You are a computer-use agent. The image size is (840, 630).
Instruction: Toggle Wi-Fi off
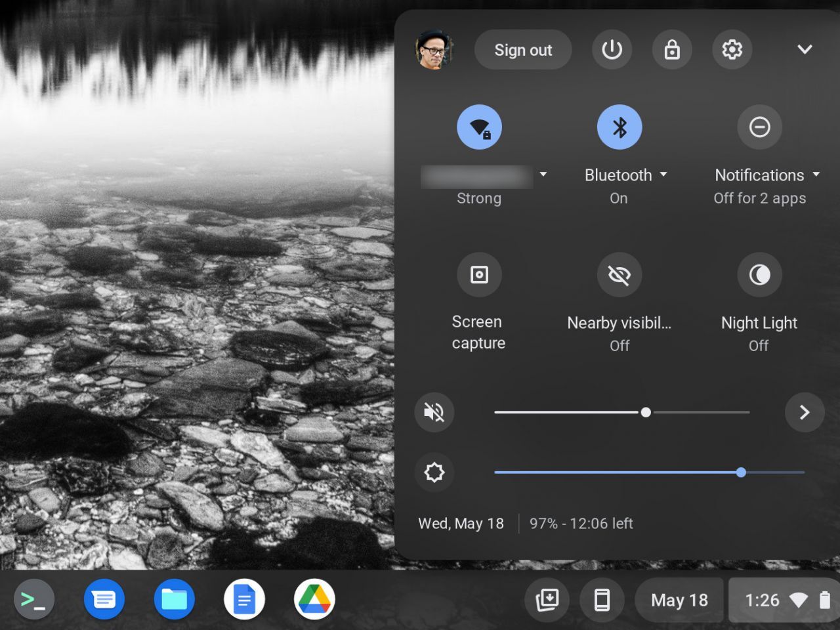(478, 127)
